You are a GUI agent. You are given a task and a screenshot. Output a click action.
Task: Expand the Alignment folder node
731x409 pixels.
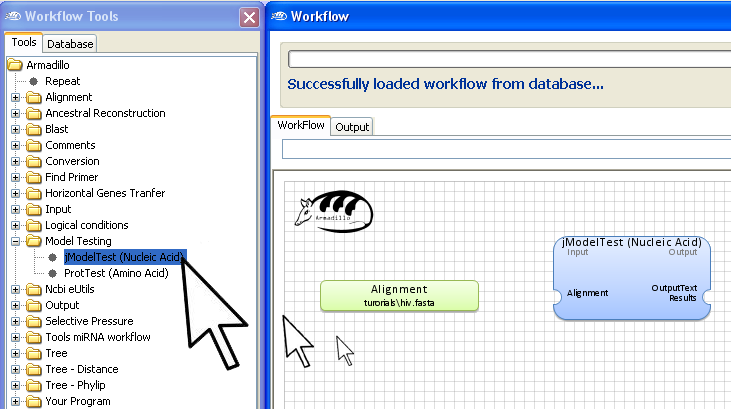pos(15,97)
